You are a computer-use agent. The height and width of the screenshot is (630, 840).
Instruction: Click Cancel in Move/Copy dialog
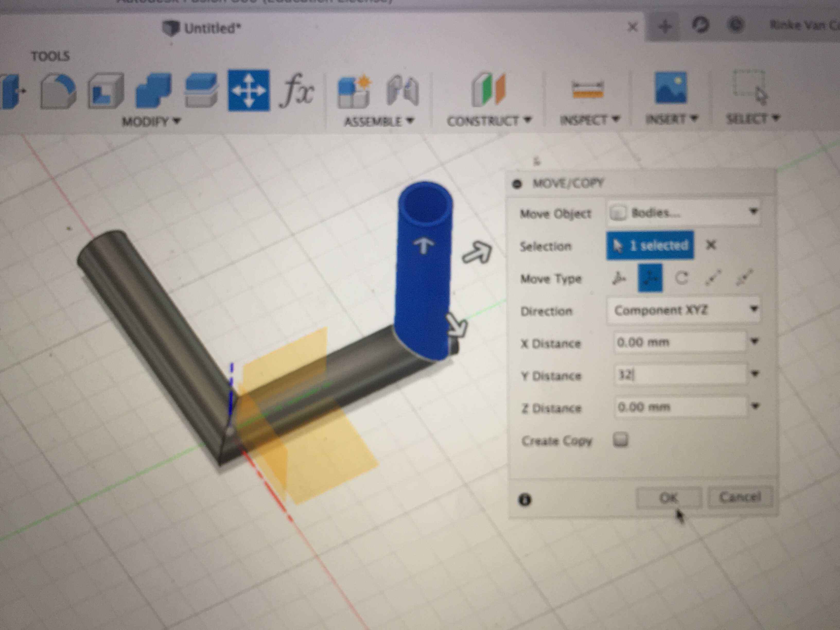[x=740, y=497]
